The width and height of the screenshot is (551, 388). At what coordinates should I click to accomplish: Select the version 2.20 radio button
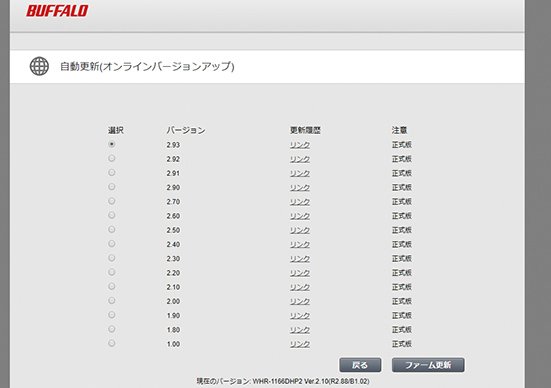[x=112, y=272]
